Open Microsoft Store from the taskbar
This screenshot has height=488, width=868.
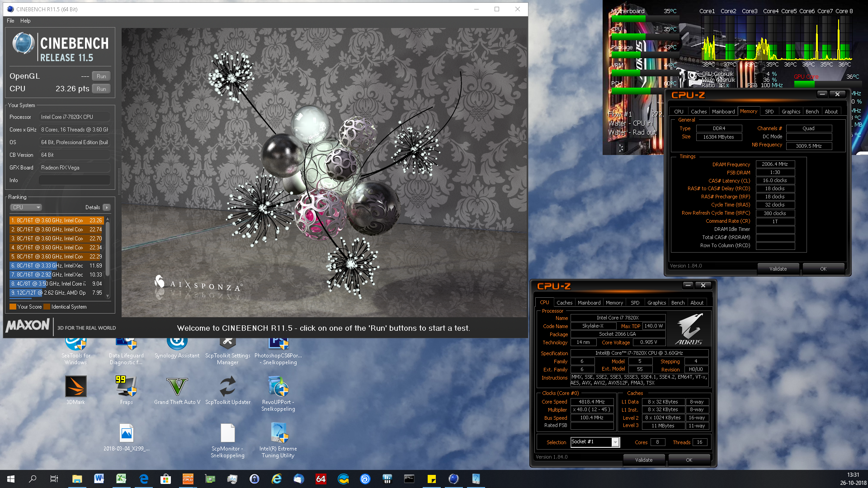[165, 479]
